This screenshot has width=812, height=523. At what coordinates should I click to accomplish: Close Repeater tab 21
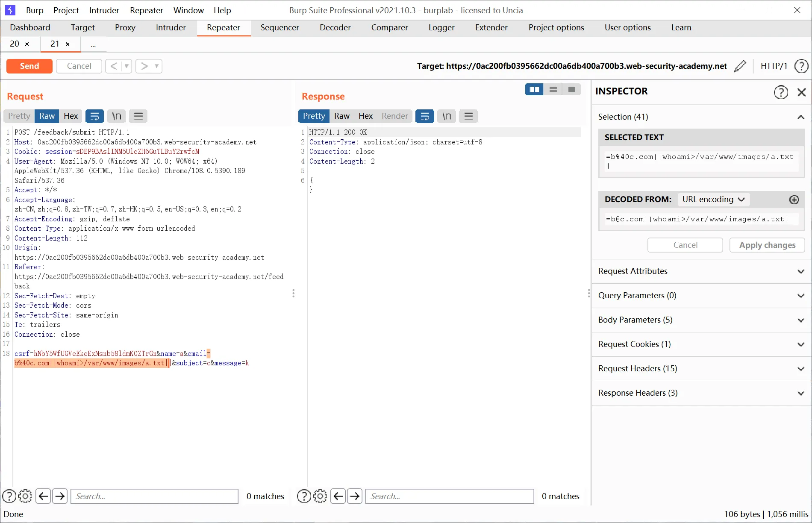(x=68, y=44)
